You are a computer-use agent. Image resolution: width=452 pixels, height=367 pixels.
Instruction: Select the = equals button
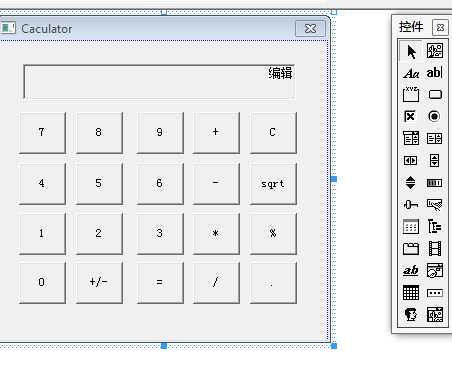click(160, 283)
